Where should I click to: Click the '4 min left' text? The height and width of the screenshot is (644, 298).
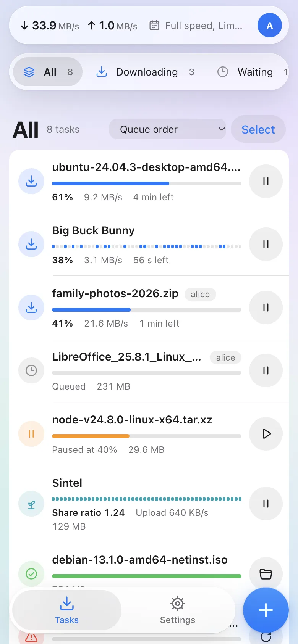pos(153,197)
